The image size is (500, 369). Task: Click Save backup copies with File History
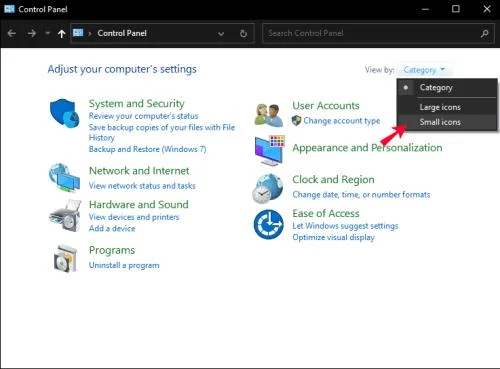[x=162, y=132]
